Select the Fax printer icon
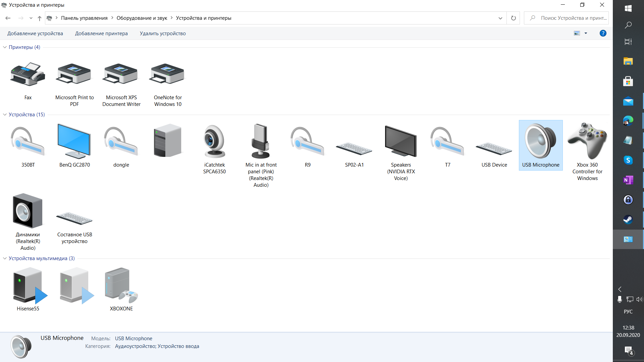 pos(28,74)
